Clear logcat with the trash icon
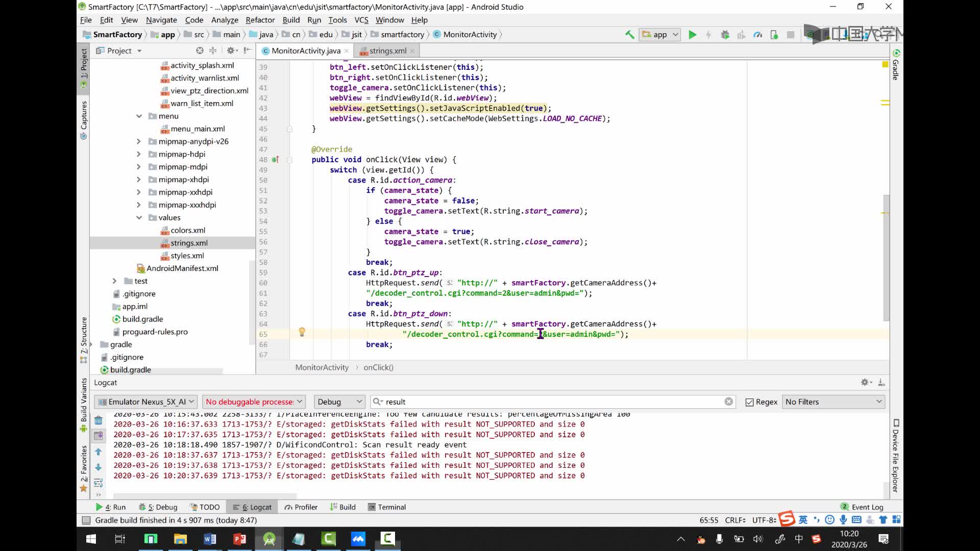This screenshot has width=980, height=551. tap(99, 420)
